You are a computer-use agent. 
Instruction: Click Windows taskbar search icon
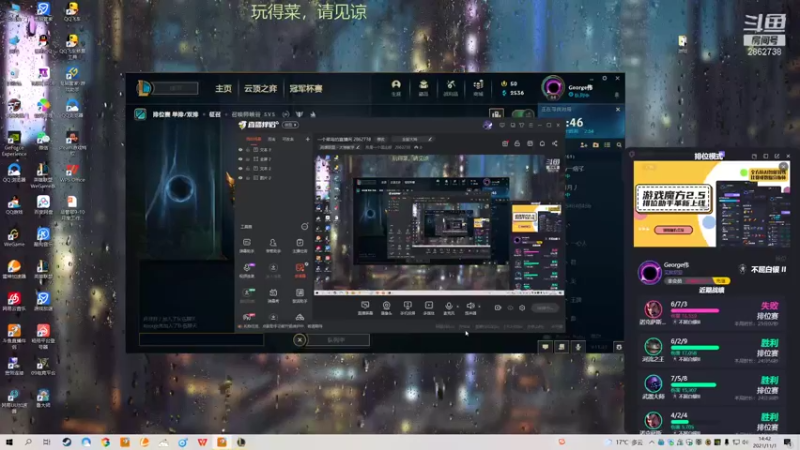28,442
